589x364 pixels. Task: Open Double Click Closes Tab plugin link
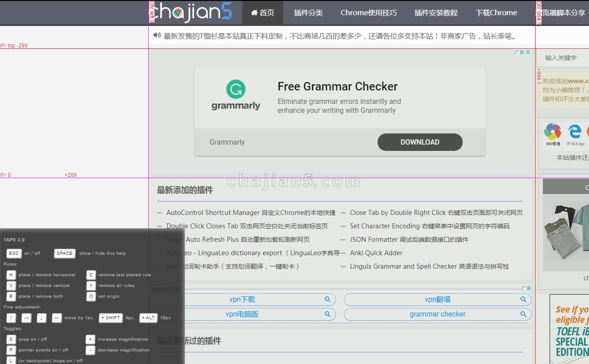247,226
